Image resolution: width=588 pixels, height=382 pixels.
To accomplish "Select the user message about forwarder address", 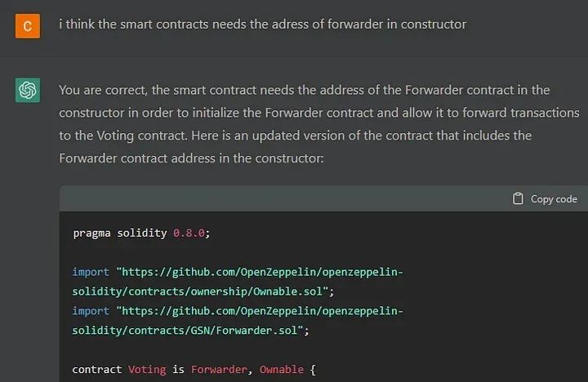I will pos(262,24).
